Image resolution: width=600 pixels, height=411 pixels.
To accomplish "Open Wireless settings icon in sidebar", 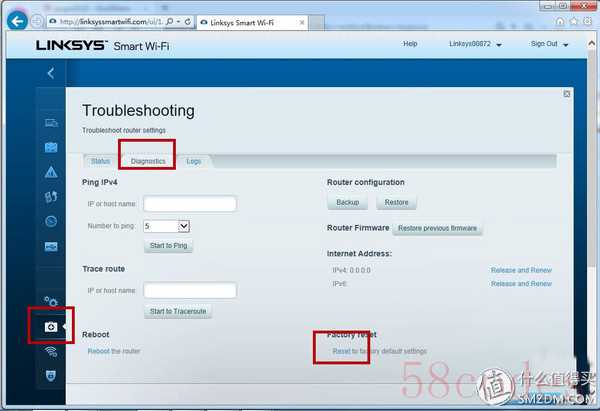I will (x=51, y=352).
